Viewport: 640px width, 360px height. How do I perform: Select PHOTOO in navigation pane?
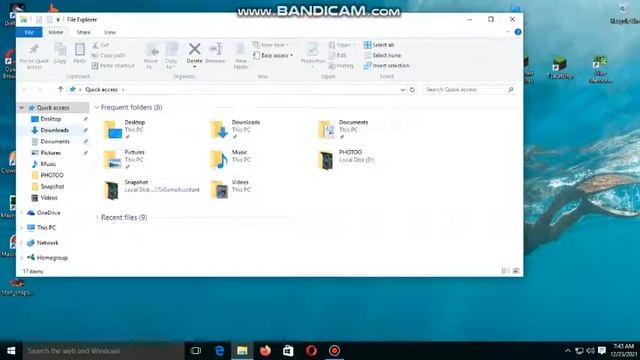pos(52,175)
